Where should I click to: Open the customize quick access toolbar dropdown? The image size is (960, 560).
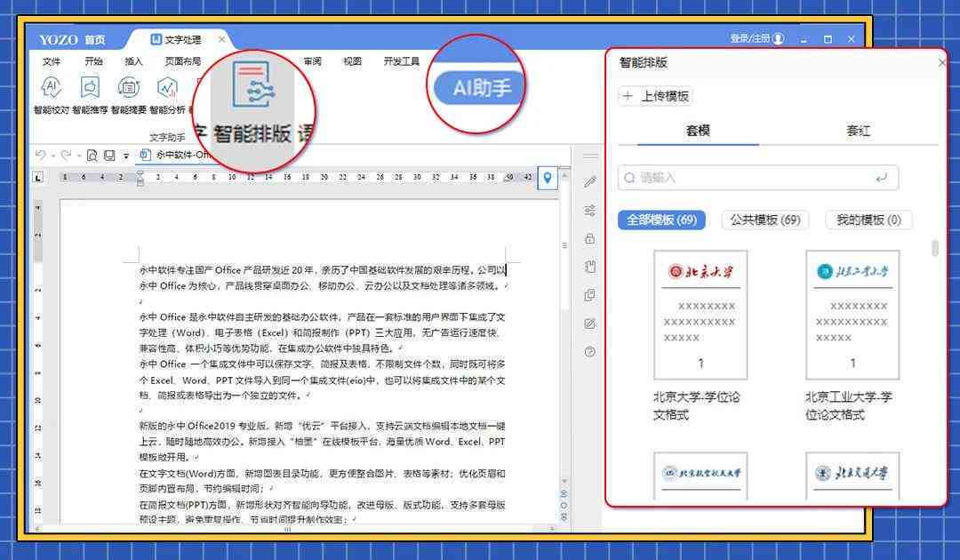tap(125, 156)
